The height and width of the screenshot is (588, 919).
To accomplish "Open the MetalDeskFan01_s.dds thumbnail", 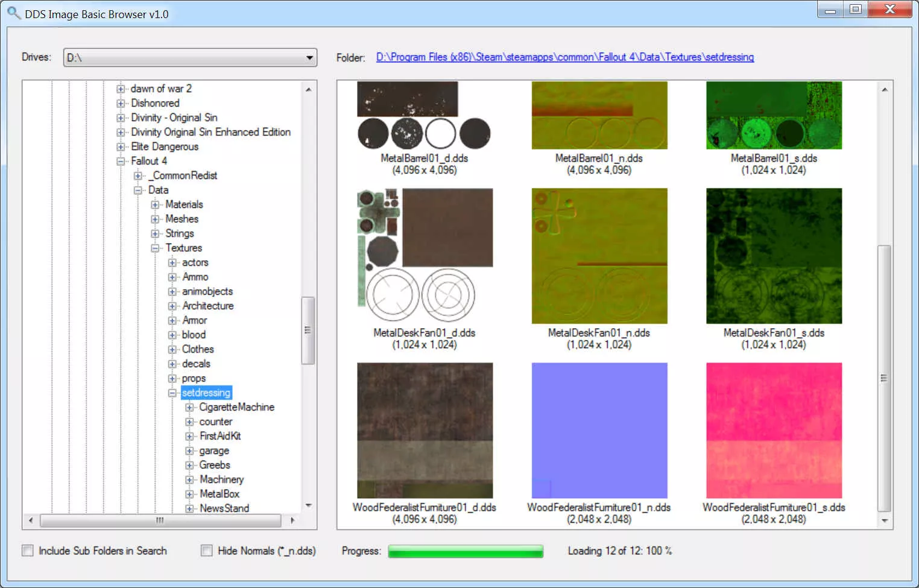I will [x=774, y=256].
